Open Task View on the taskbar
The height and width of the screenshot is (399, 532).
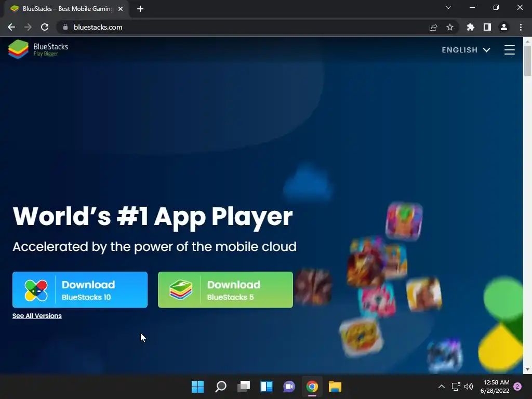[x=244, y=387]
